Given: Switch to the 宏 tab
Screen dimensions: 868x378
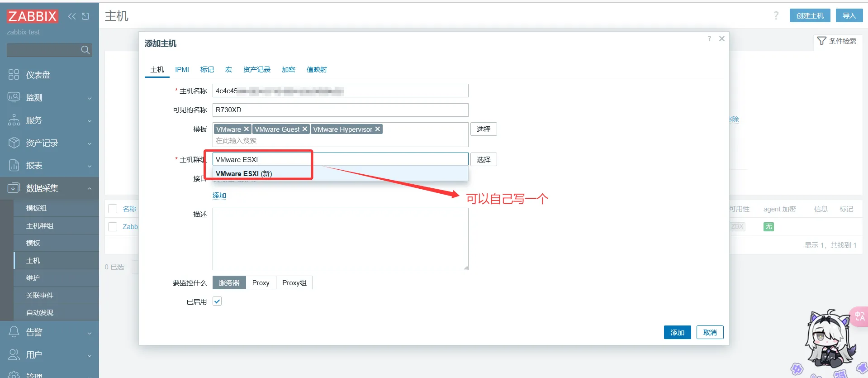Looking at the screenshot, I should click(x=228, y=70).
